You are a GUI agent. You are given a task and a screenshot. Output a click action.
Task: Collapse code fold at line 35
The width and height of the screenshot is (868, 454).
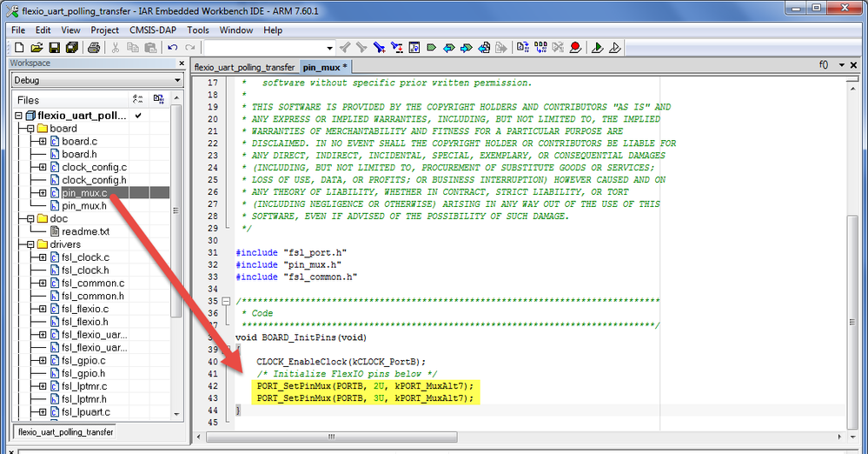(x=226, y=301)
